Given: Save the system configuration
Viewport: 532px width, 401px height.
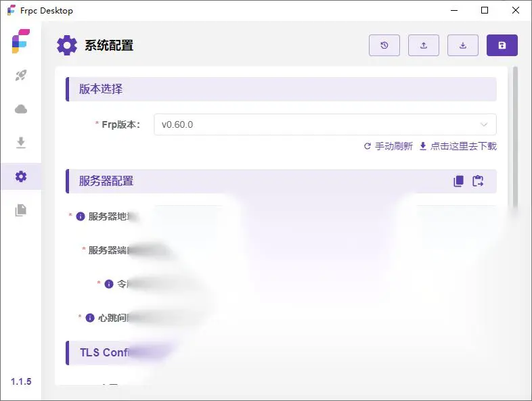Looking at the screenshot, I should coord(502,45).
